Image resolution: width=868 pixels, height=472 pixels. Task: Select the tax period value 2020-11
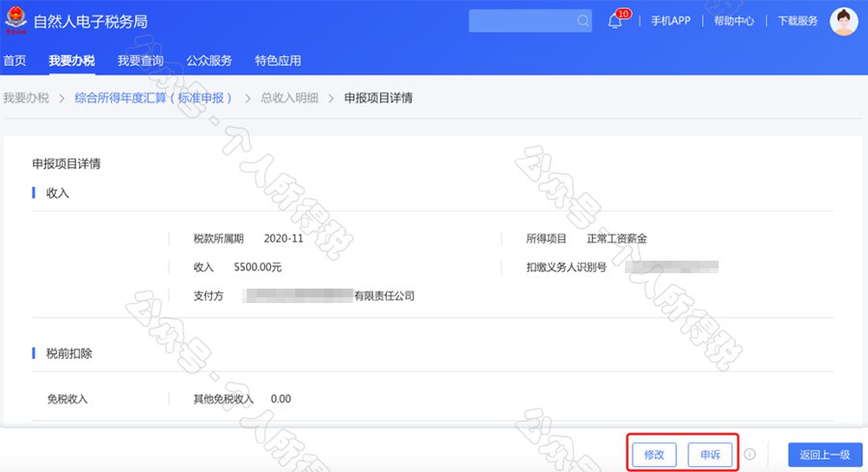point(284,238)
